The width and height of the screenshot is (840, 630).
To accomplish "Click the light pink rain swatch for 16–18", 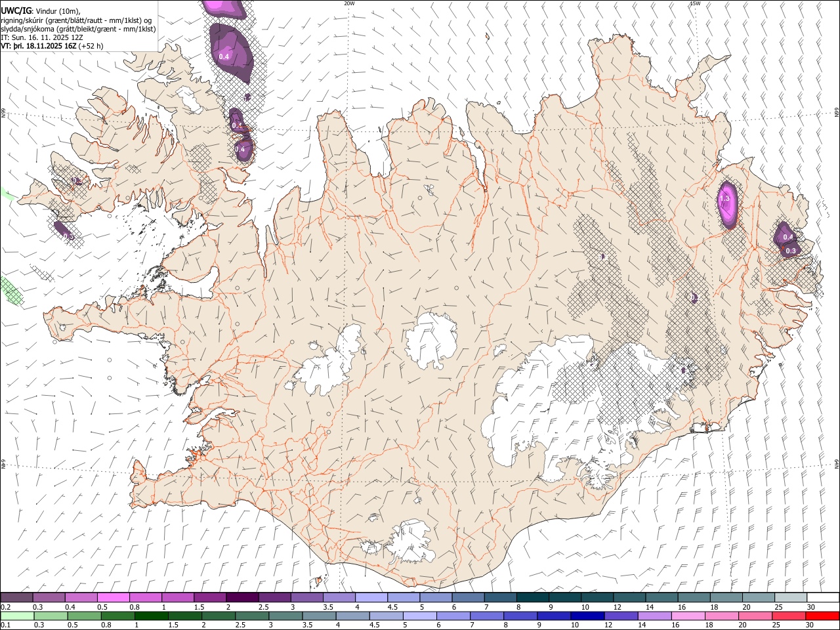I will pyautogui.click(x=688, y=616).
